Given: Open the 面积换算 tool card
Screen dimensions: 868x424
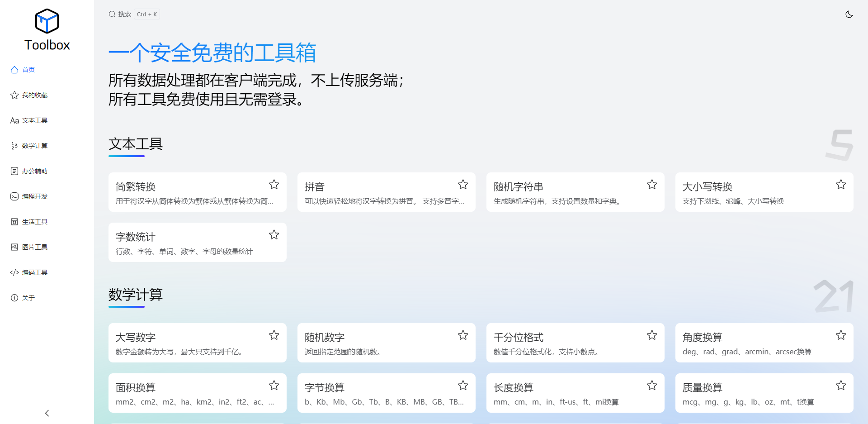Looking at the screenshot, I should click(x=198, y=393).
